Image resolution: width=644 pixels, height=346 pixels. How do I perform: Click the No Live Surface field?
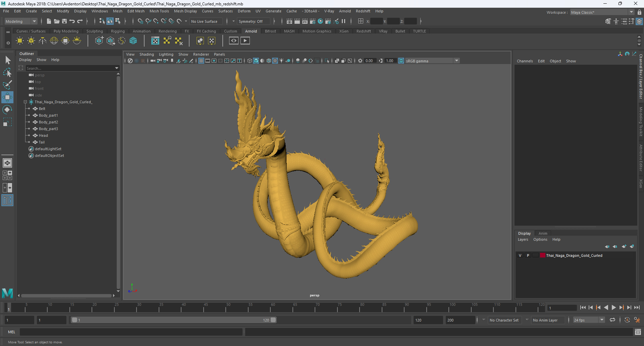point(206,21)
